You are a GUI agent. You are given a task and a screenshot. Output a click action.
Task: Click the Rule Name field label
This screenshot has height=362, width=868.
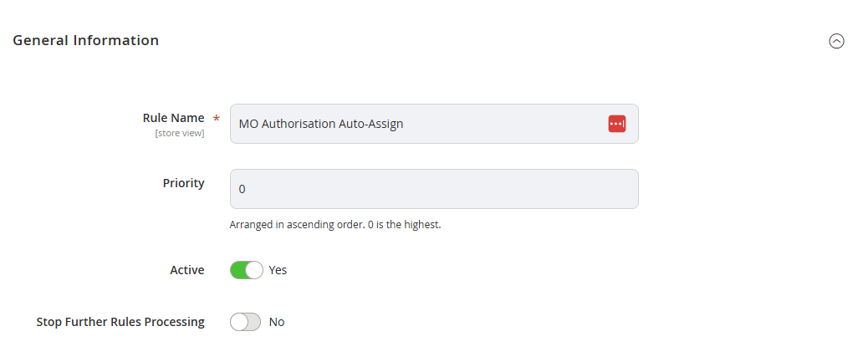[173, 118]
